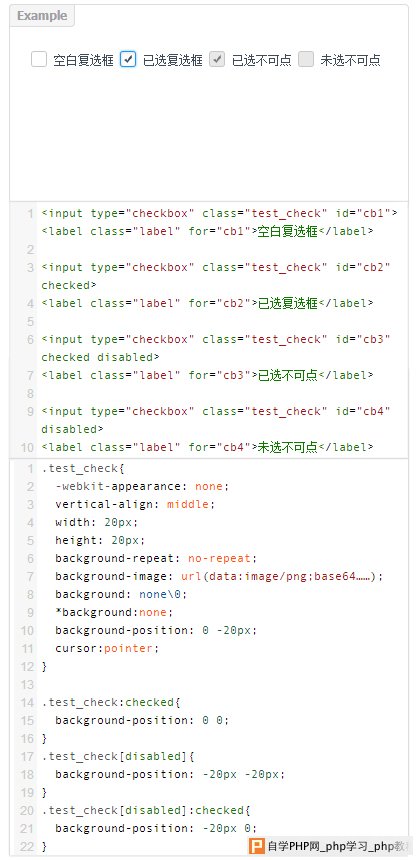Image resolution: width=418 pixels, height=860 pixels.
Task: Click the cb1 input tag code line
Action: [219, 213]
